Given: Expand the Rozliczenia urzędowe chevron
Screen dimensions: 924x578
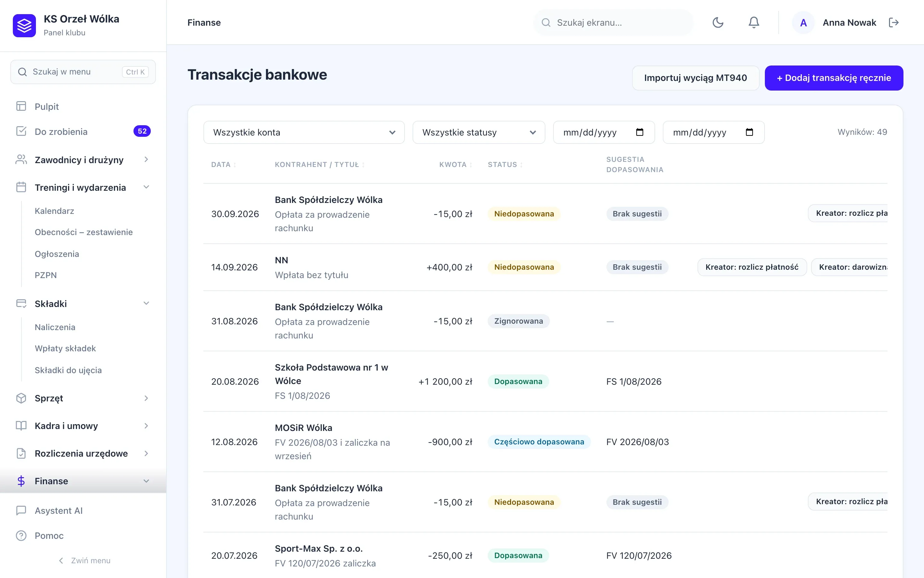Looking at the screenshot, I should 146,453.
